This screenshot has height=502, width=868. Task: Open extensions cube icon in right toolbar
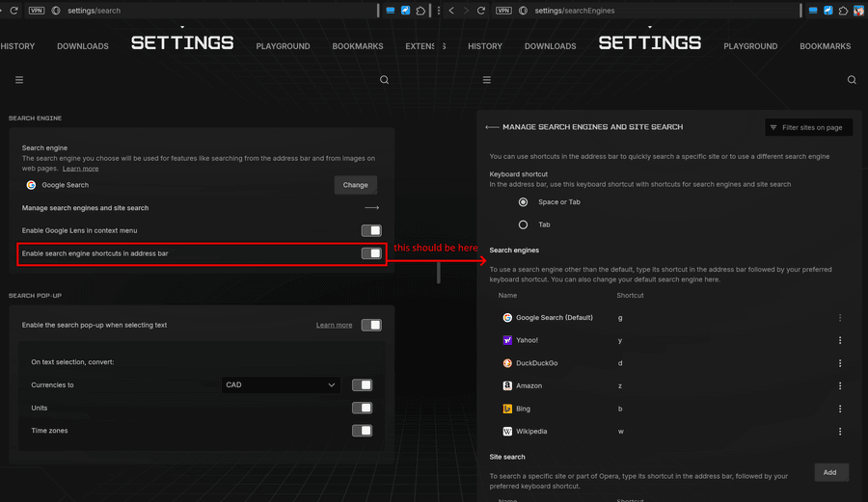(x=843, y=11)
